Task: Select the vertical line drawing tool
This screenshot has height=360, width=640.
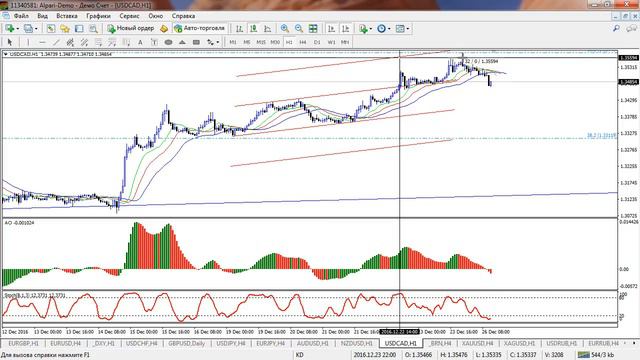Action: click(x=28, y=42)
